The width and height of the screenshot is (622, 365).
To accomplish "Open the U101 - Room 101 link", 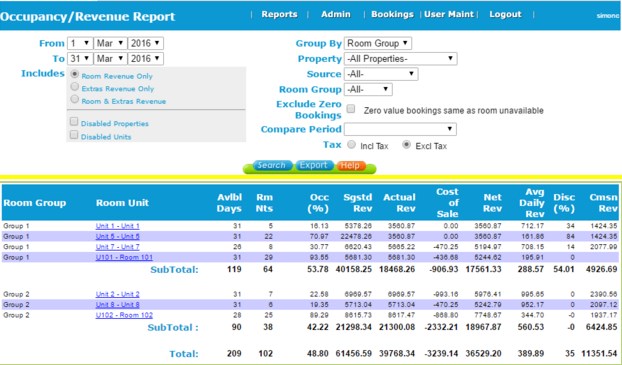I will click(x=124, y=257).
